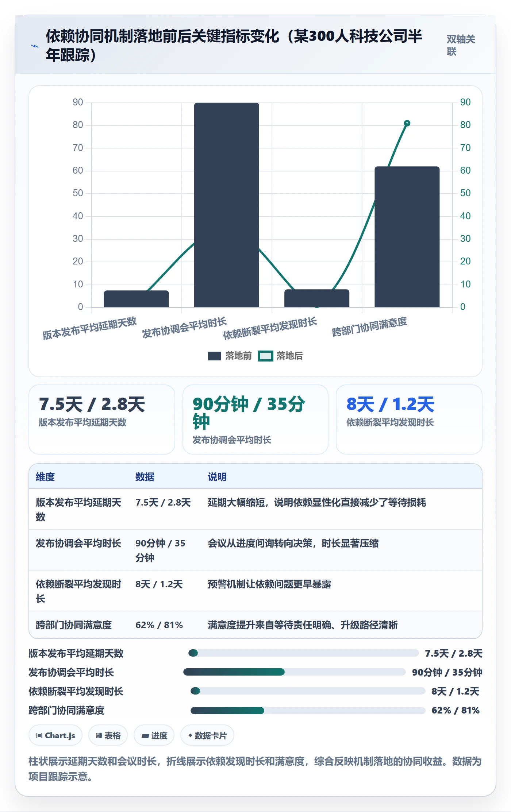Click the 跨部门协同满意度 progress bar
Viewport: 511px width, 812px height.
coord(308,710)
